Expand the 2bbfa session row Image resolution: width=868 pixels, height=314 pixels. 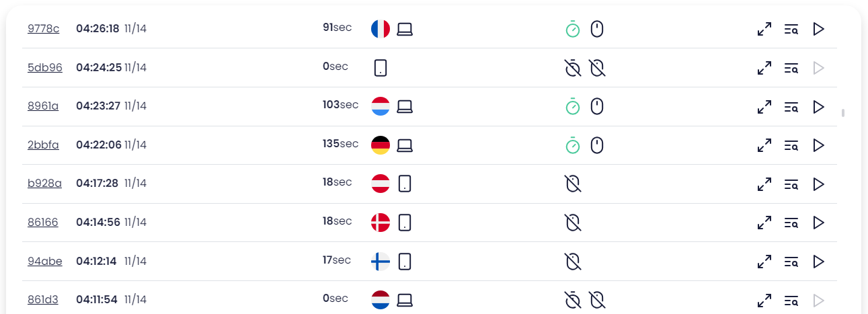764,145
